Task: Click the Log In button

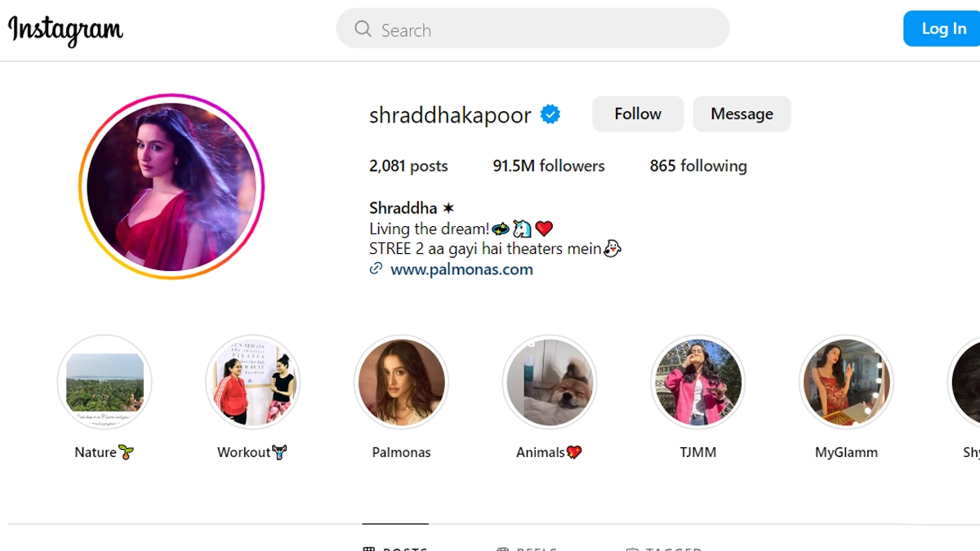Action: 942,29
